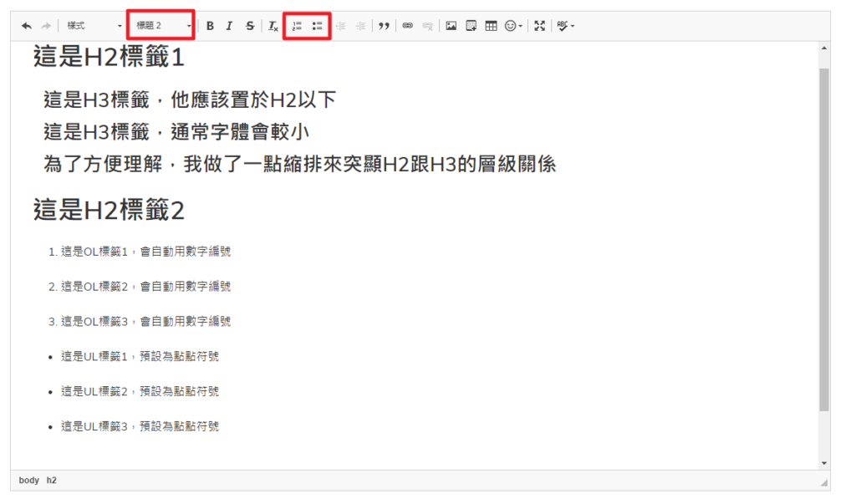856x504 pixels.
Task: Click bullet item 這是UL標籤2
Action: (140, 391)
